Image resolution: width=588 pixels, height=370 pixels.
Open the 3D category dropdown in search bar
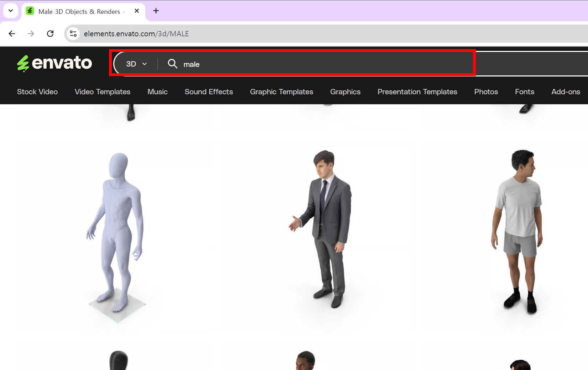click(x=136, y=64)
